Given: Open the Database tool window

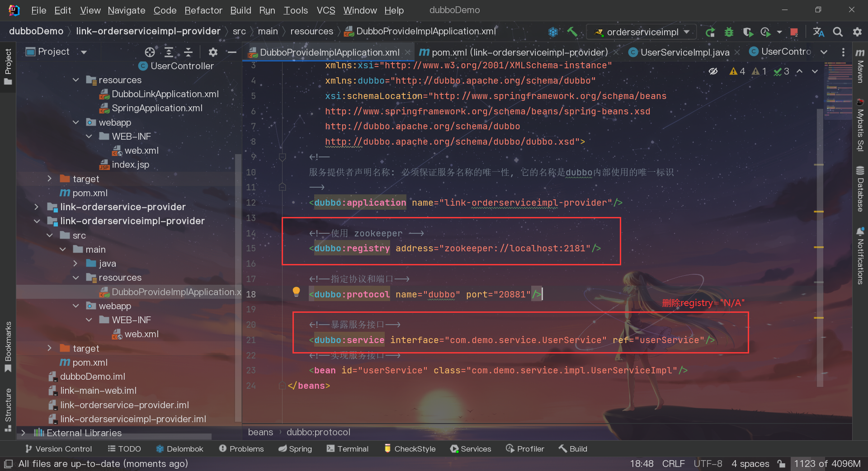Looking at the screenshot, I should pos(860,189).
